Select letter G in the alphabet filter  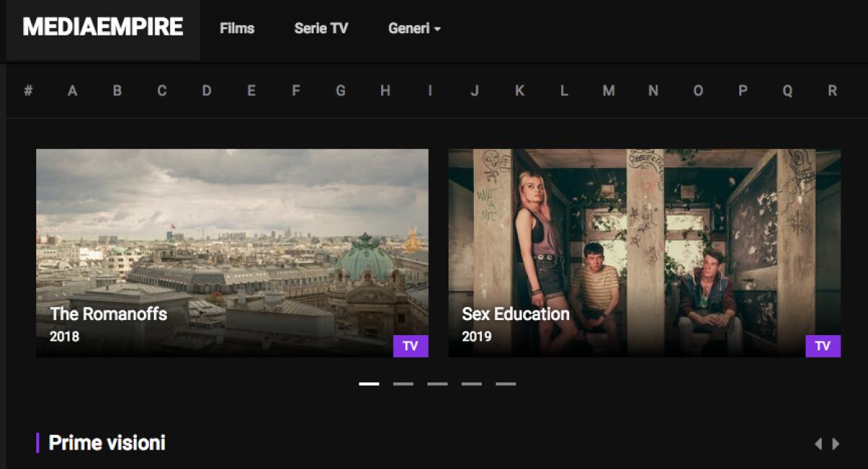[340, 90]
